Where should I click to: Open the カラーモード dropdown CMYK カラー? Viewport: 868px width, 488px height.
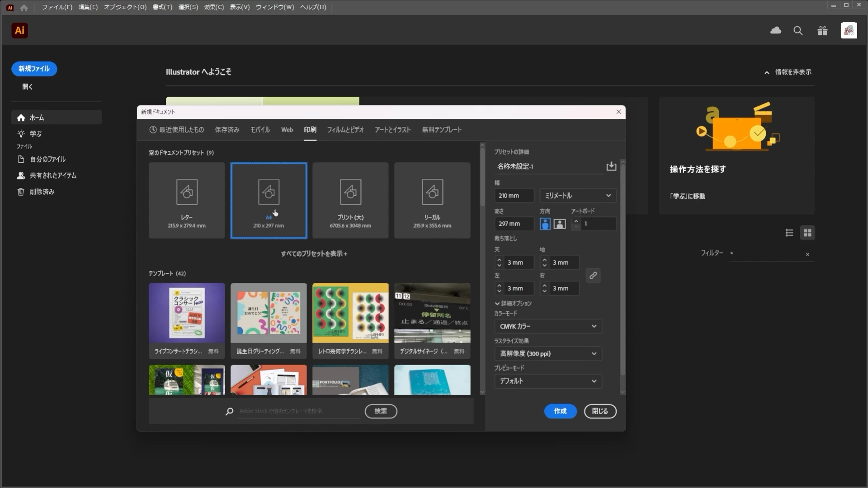[x=548, y=326]
